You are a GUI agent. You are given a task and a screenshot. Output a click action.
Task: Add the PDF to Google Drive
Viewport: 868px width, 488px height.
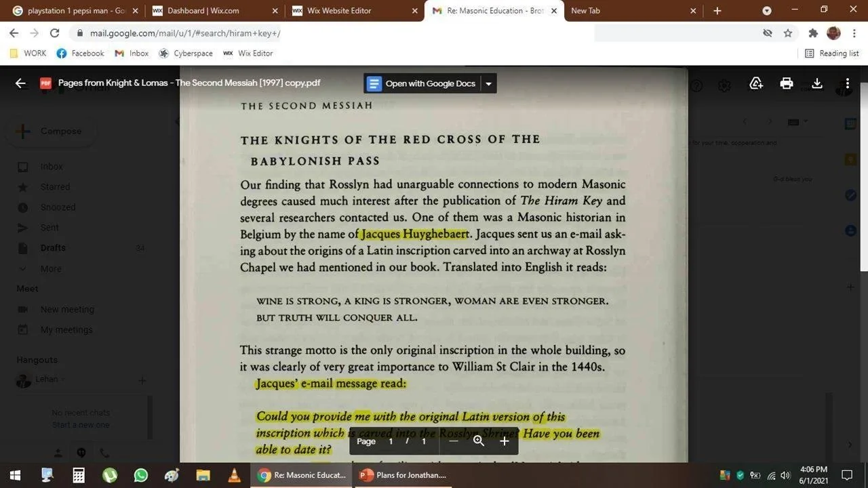click(756, 83)
